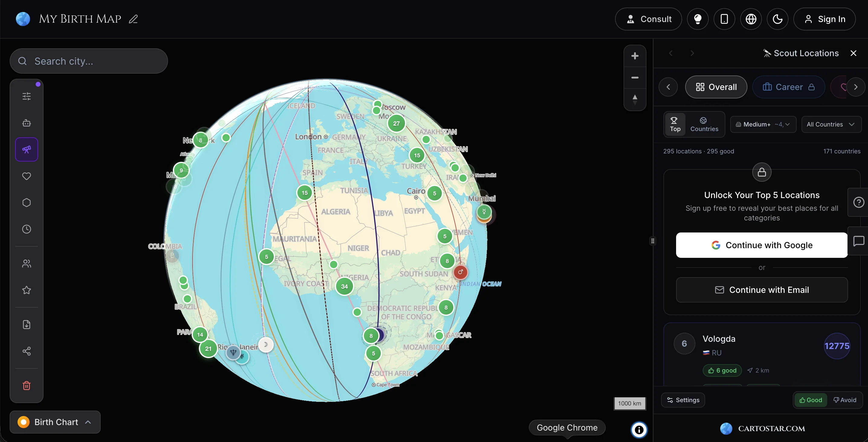Expand the Birth Chart panel

pyautogui.click(x=55, y=422)
